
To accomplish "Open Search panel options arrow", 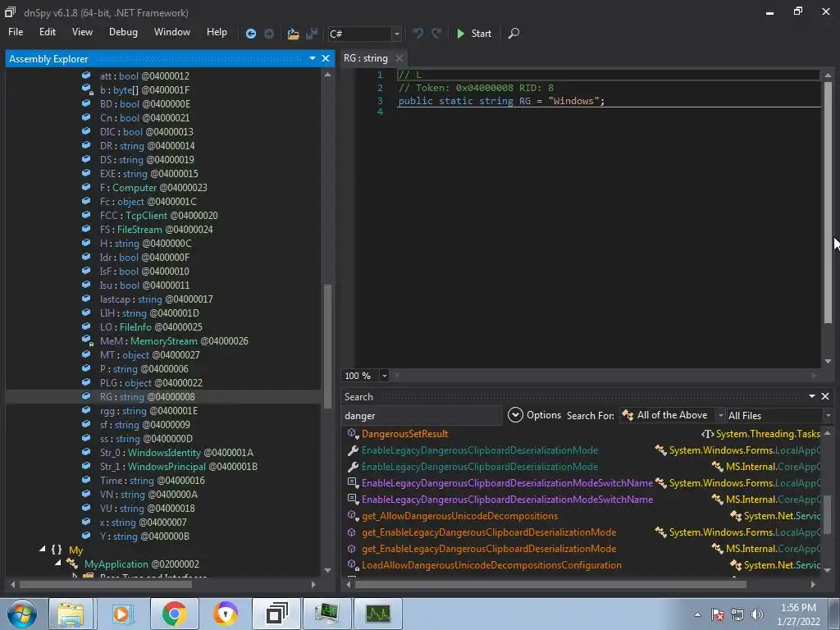I will click(811, 396).
